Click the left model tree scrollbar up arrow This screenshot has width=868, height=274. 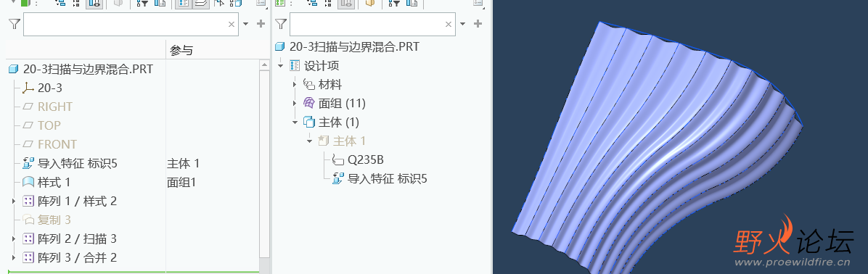[x=265, y=65]
